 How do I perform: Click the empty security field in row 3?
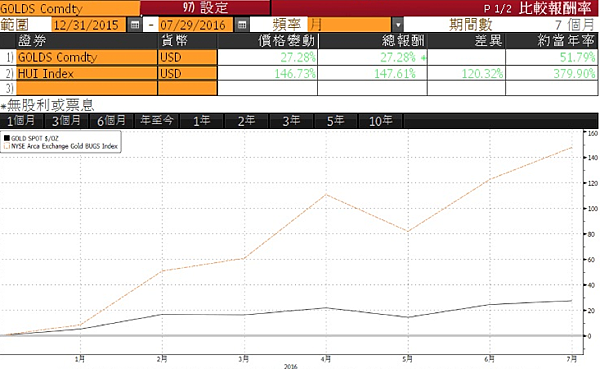86,88
